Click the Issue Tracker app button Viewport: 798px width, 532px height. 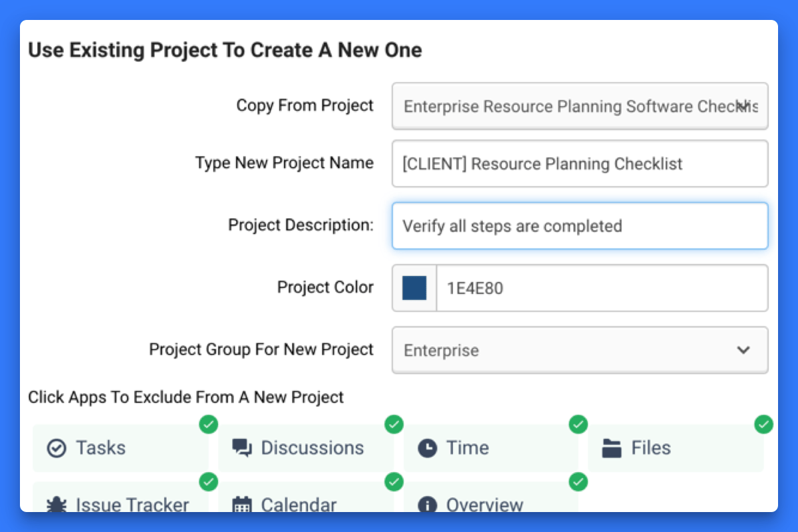120,505
